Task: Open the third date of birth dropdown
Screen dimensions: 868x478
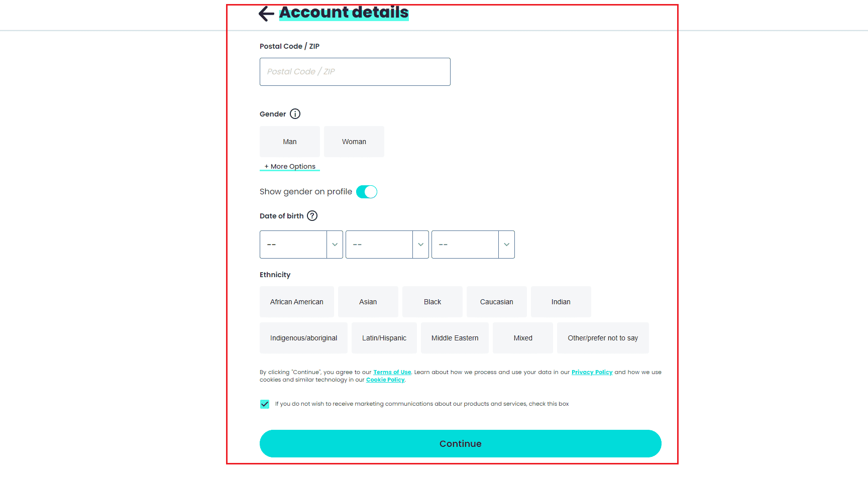Action: pos(473,245)
